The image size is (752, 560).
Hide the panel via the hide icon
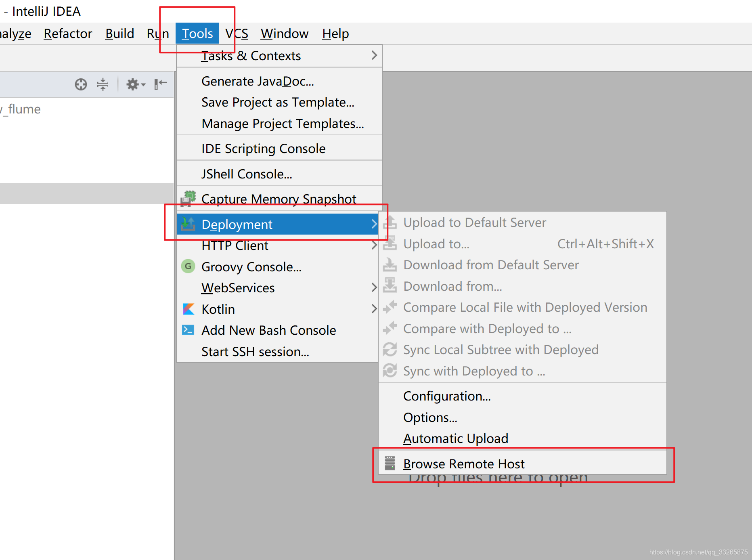tap(160, 84)
